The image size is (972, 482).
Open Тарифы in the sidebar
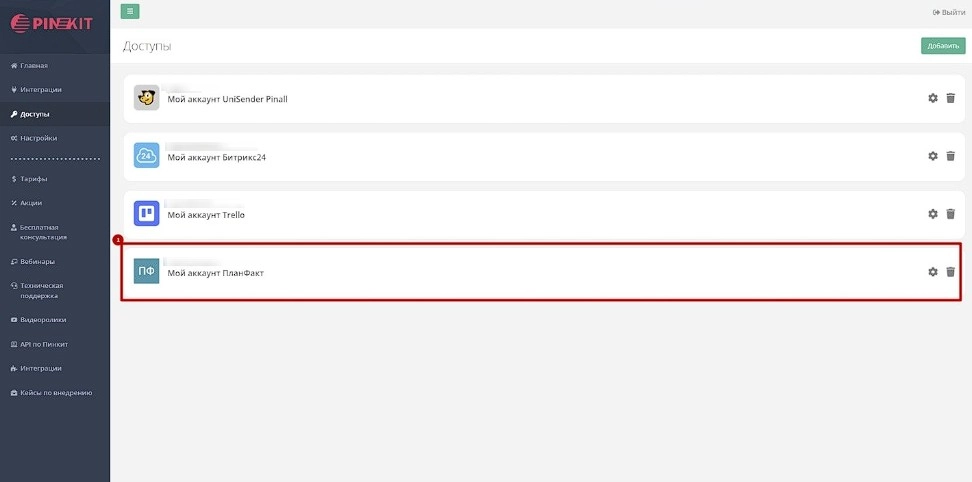(34, 179)
